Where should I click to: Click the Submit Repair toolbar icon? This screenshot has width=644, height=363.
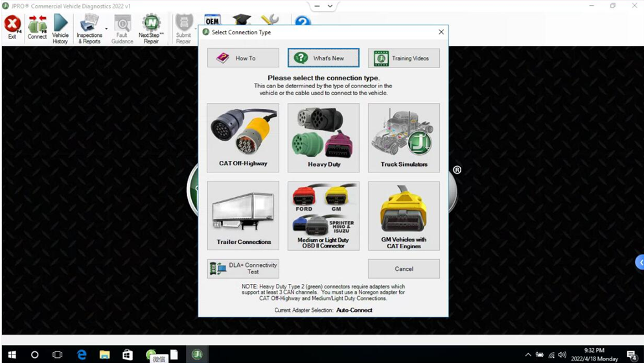click(x=183, y=29)
